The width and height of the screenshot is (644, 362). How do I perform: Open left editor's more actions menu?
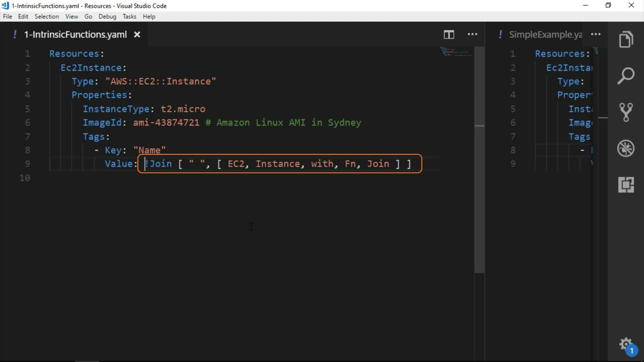pyautogui.click(x=472, y=35)
